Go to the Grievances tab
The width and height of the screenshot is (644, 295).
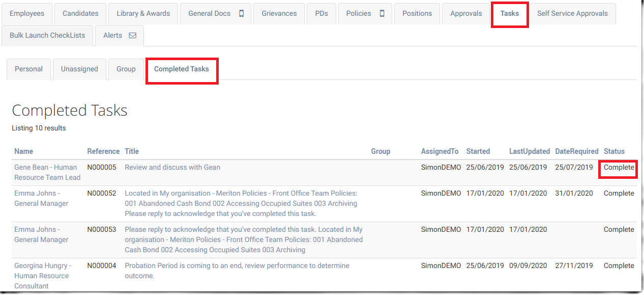(x=279, y=14)
